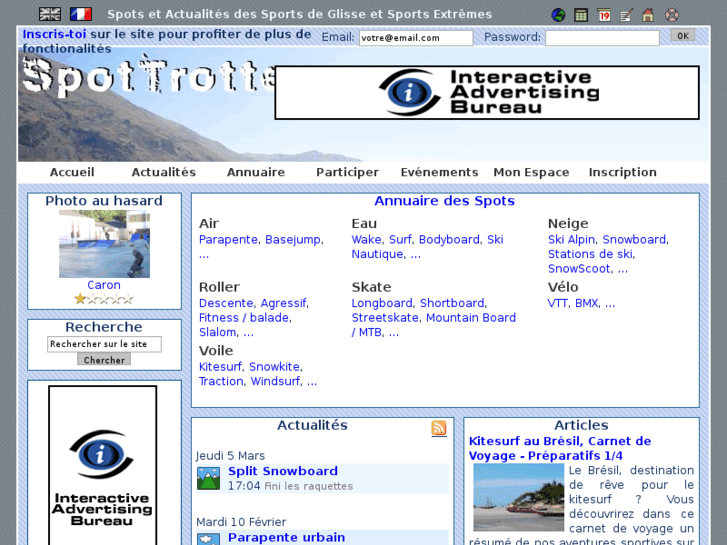Open the random skatepark photo thumbnail
This screenshot has width=727, height=545.
(x=104, y=244)
